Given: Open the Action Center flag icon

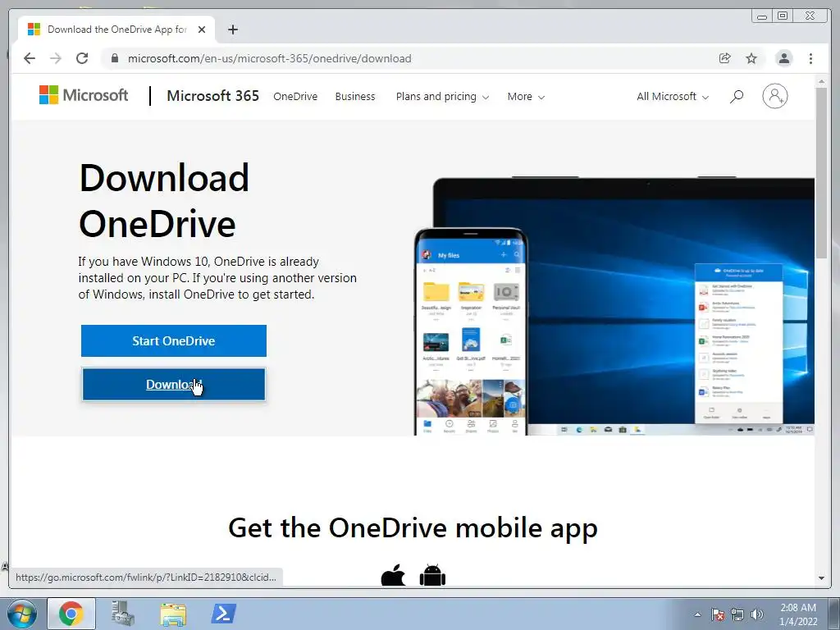Looking at the screenshot, I should pyautogui.click(x=718, y=614).
